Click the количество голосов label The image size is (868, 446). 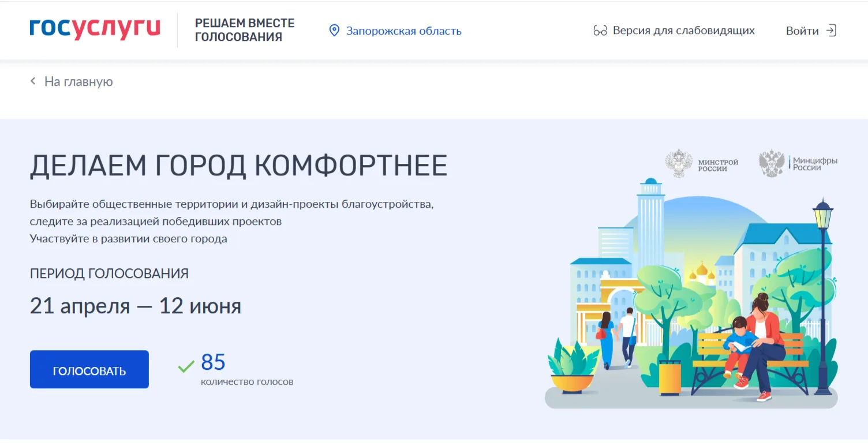(x=247, y=381)
